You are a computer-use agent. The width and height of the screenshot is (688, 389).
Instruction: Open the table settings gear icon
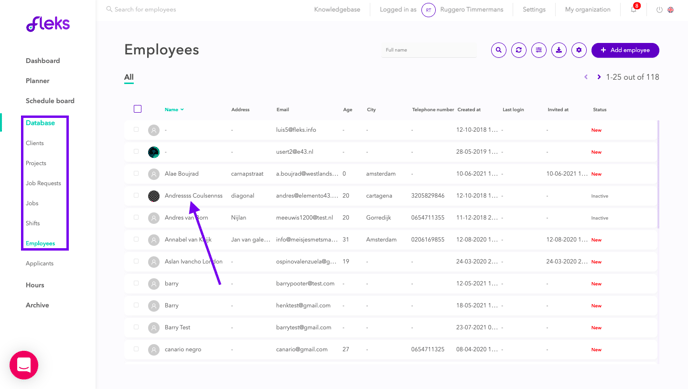click(x=579, y=50)
